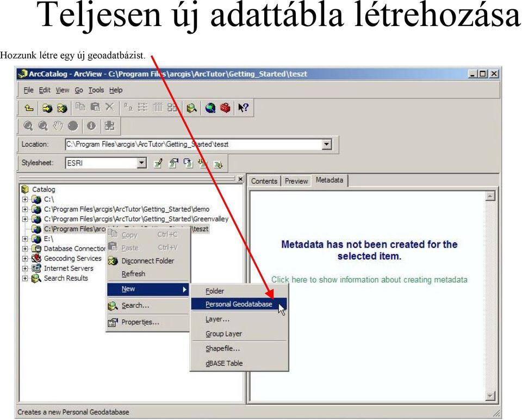Select the Zoom In tool
522x420 pixels.
pos(28,126)
